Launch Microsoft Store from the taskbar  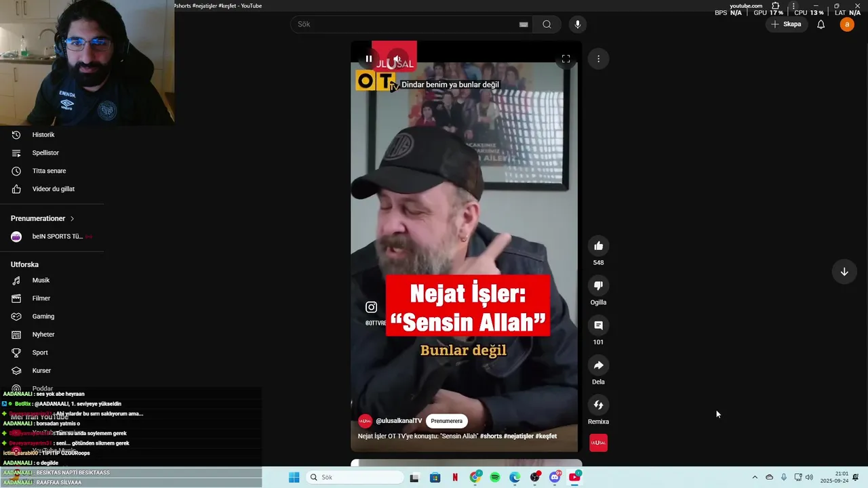[435, 477]
